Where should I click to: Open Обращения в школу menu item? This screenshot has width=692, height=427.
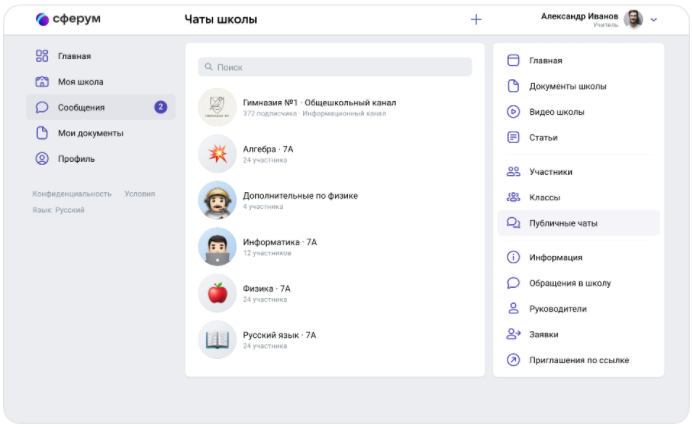coord(569,283)
